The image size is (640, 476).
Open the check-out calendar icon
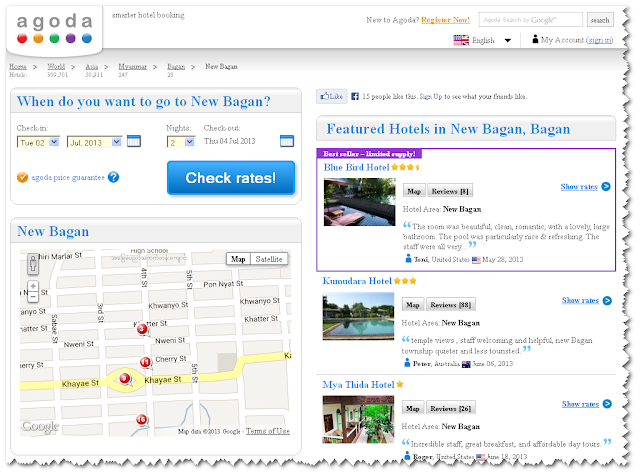287,141
